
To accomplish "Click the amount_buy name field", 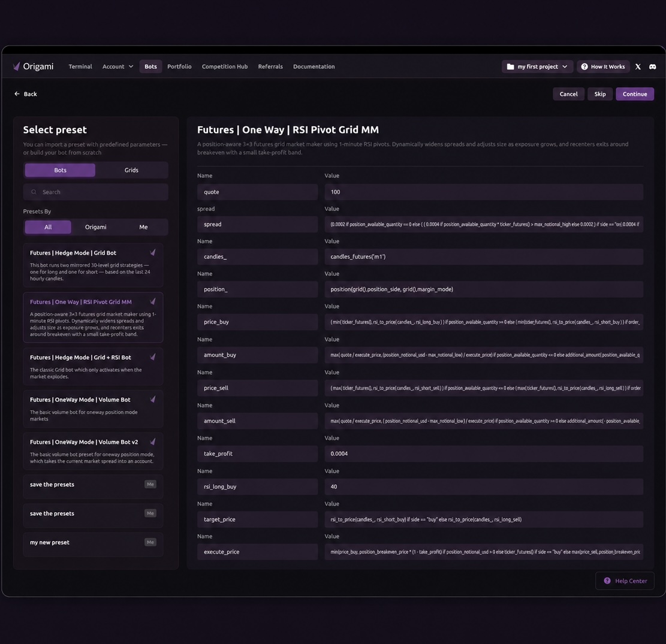I will [x=257, y=355].
